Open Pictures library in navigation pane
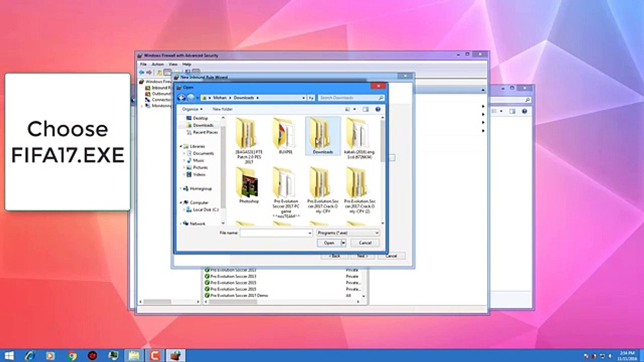Viewport: 644px width, 362px height. point(200,167)
